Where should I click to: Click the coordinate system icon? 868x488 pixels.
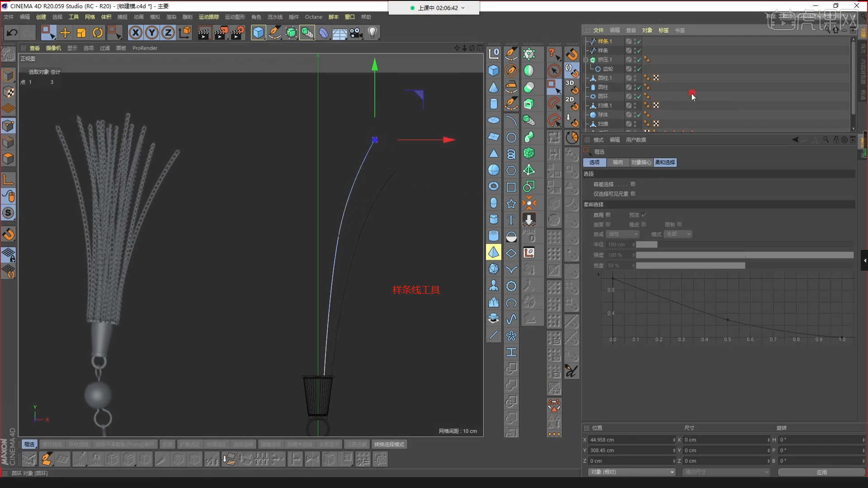pyautogui.click(x=185, y=33)
